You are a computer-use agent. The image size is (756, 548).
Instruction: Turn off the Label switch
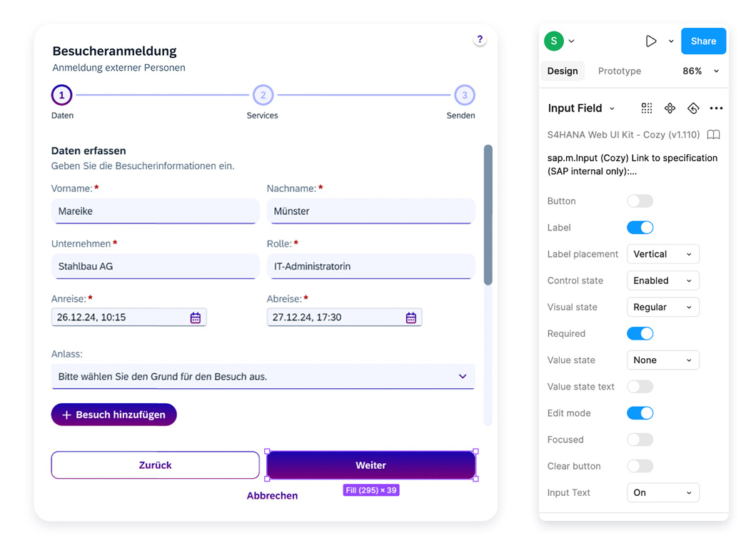coord(640,228)
